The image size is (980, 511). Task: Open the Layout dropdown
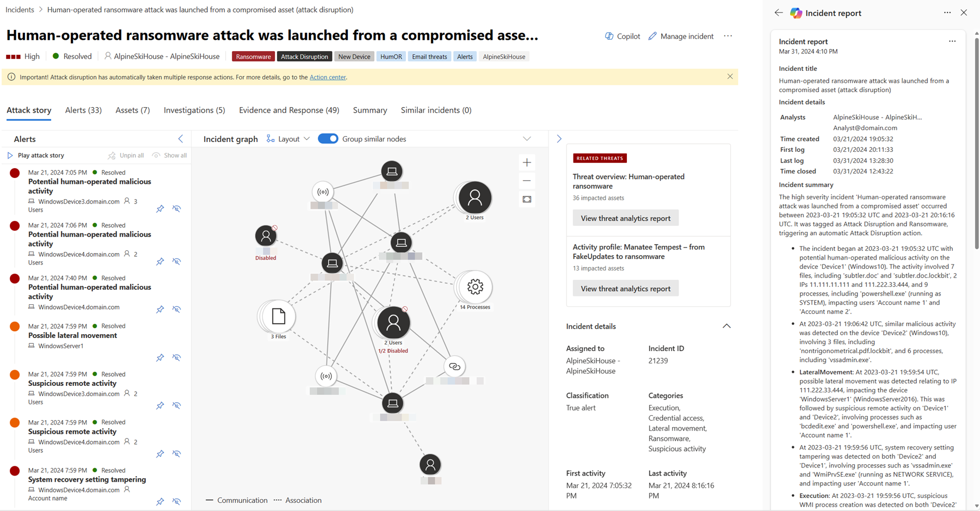(x=288, y=139)
